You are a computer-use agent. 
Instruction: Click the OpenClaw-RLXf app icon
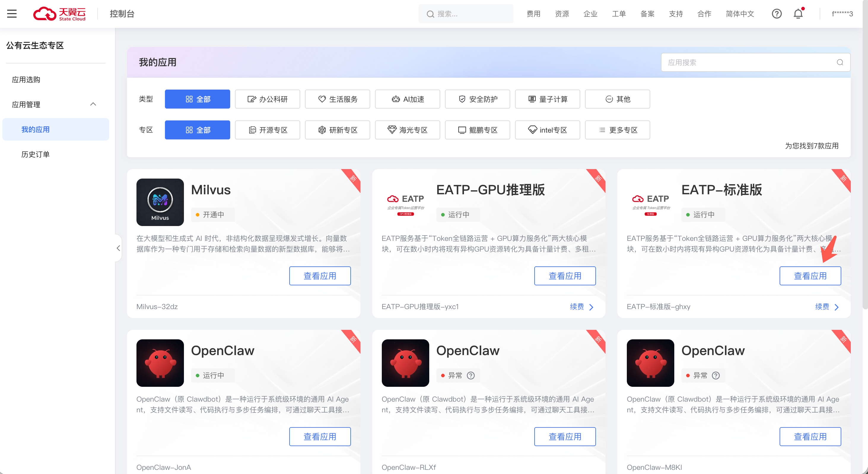point(405,363)
